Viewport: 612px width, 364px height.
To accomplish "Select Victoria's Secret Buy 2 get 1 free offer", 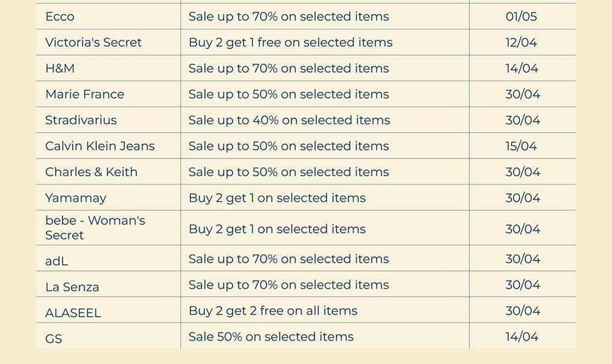I will [x=291, y=42].
